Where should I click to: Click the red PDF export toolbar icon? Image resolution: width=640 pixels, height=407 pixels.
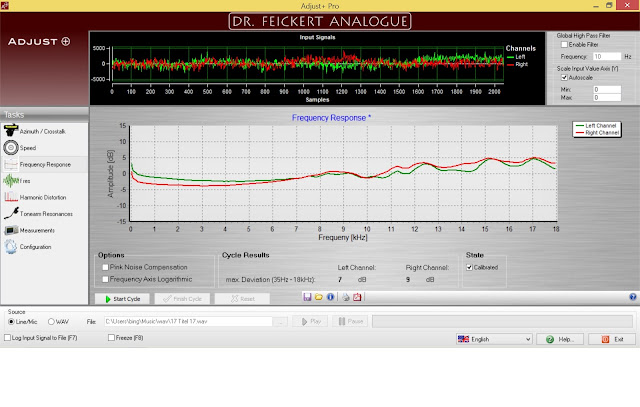[357, 297]
